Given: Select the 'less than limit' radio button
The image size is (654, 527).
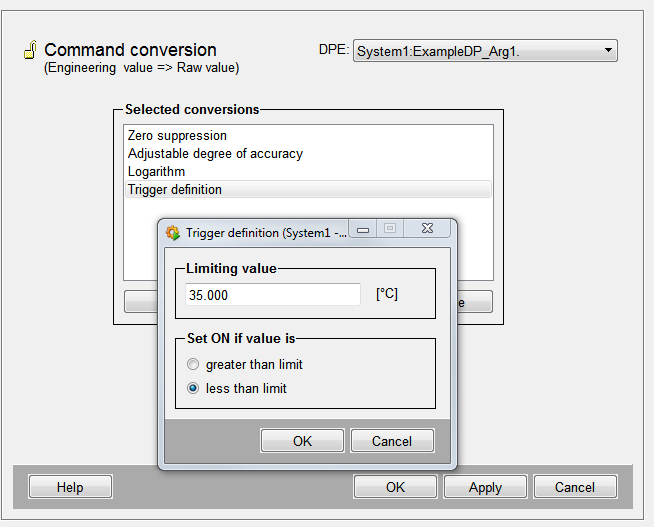Looking at the screenshot, I should [x=193, y=389].
